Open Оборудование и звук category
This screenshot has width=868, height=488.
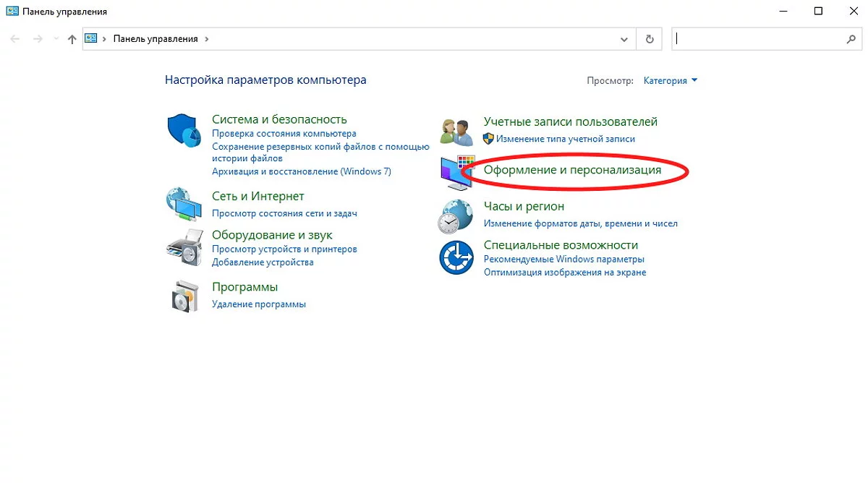coord(272,235)
